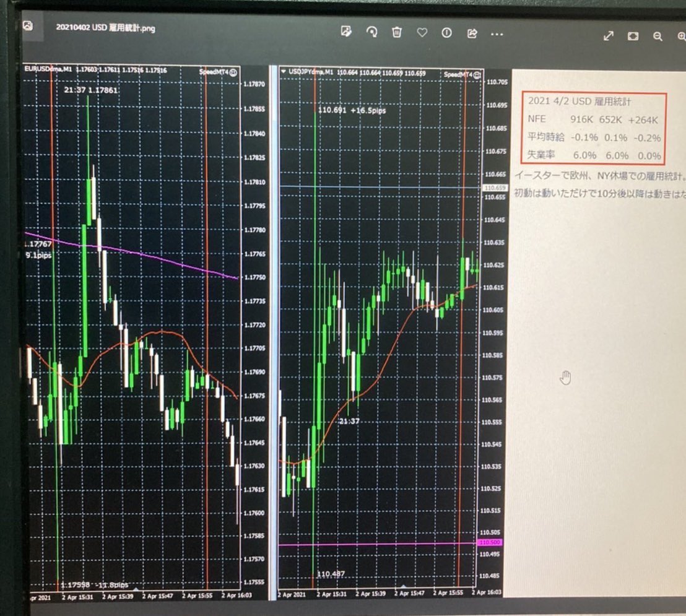Click the 平均時給 row label
Image resolution: width=686 pixels, height=616 pixels.
(x=545, y=137)
